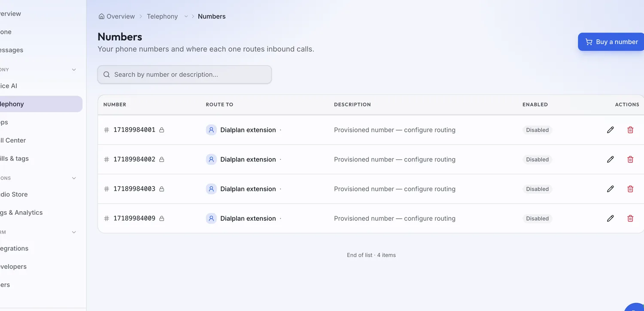Image resolution: width=644 pixels, height=311 pixels.
Task: Focus the search by number field
Action: pyautogui.click(x=185, y=74)
